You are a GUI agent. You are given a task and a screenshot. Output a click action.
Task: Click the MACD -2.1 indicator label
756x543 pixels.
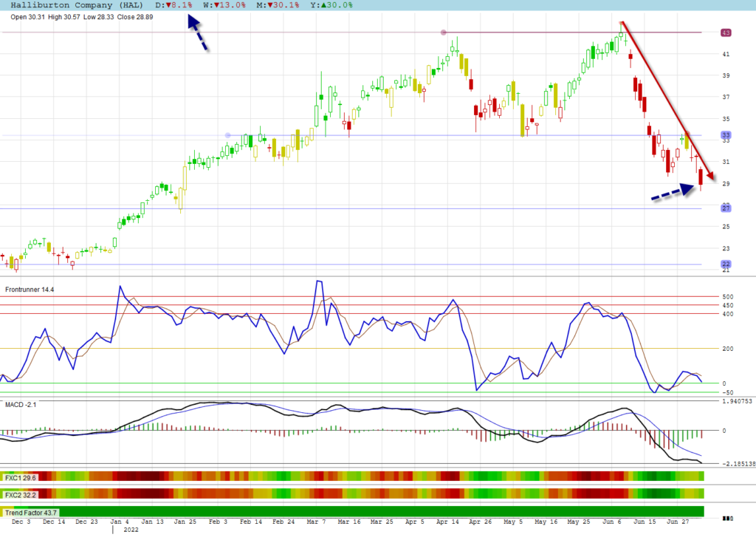pos(21,404)
